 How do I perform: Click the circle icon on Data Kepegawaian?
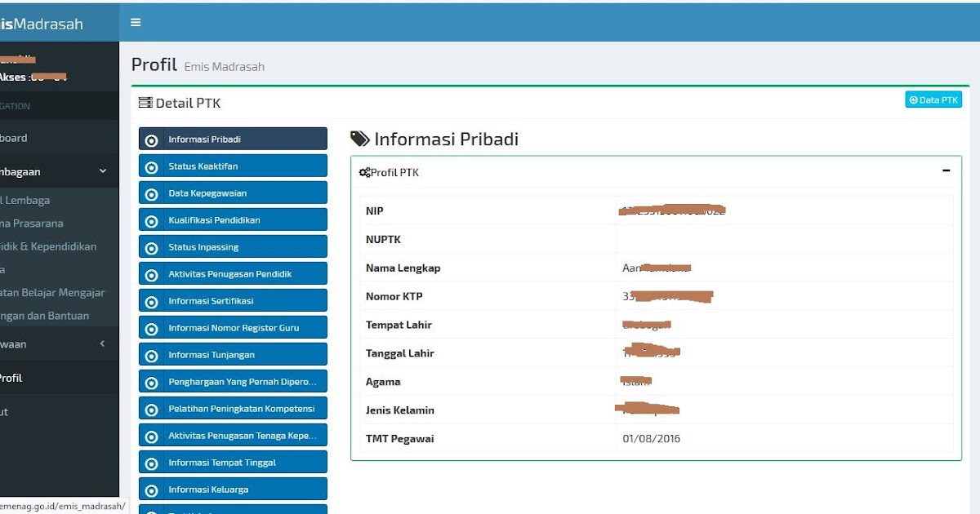(151, 194)
